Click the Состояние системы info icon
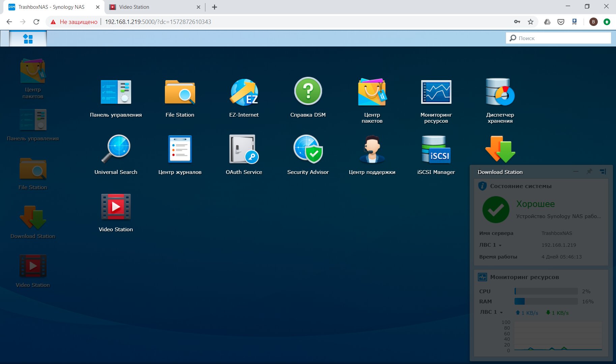This screenshot has width=616, height=364. 482,186
